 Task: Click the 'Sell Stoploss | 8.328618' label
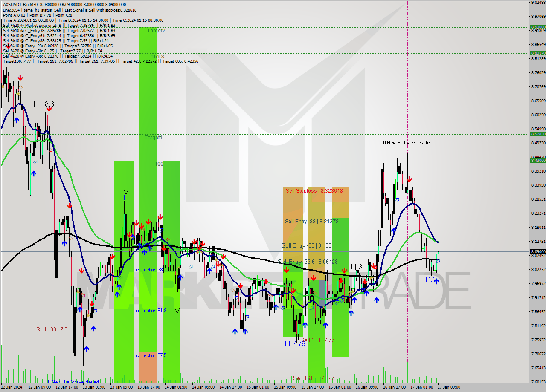click(314, 190)
